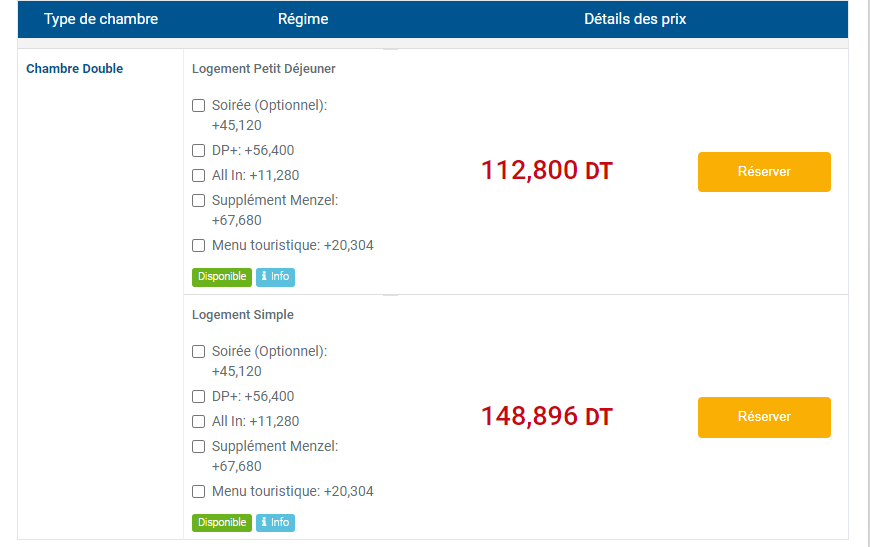Click the Détails des prix column header
The image size is (870, 547).
point(635,19)
